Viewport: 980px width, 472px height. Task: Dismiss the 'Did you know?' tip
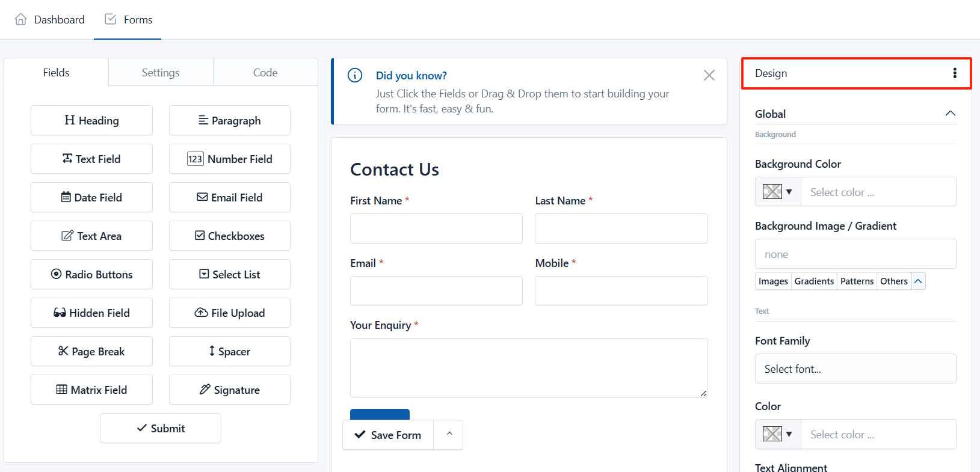tap(709, 75)
